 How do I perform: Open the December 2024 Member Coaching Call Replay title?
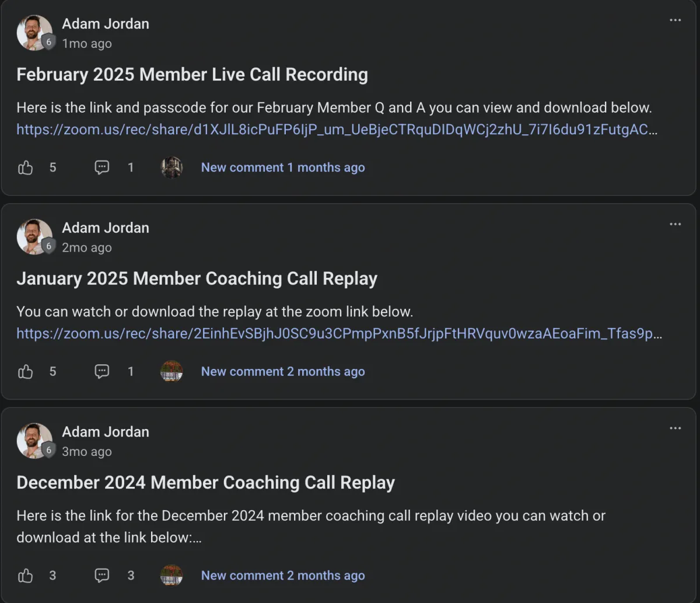tap(205, 482)
